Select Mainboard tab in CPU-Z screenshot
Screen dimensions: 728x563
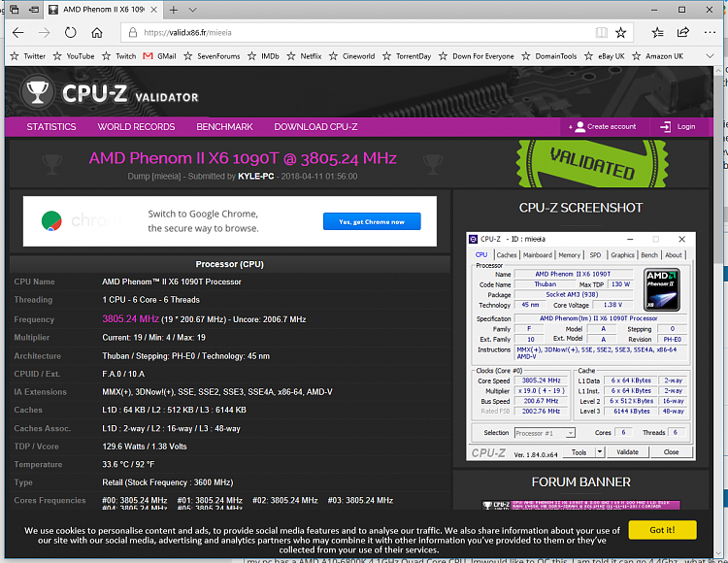point(537,255)
